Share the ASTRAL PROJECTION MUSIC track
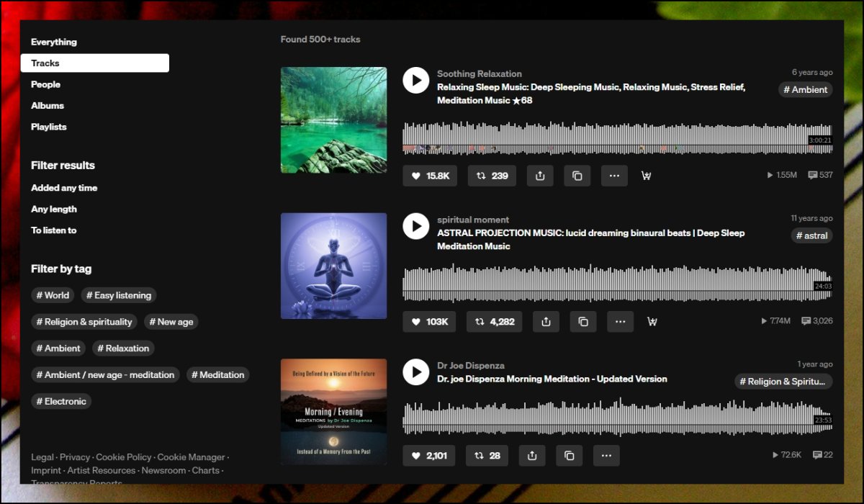 point(546,322)
